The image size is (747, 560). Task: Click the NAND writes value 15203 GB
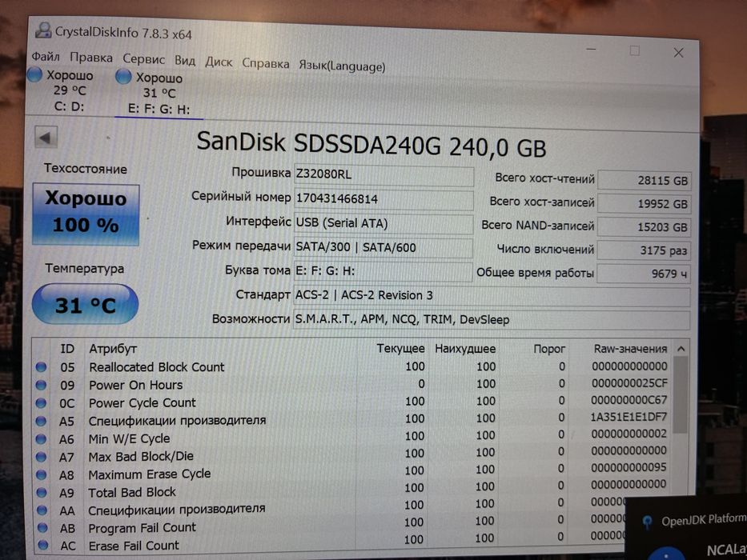pos(644,227)
